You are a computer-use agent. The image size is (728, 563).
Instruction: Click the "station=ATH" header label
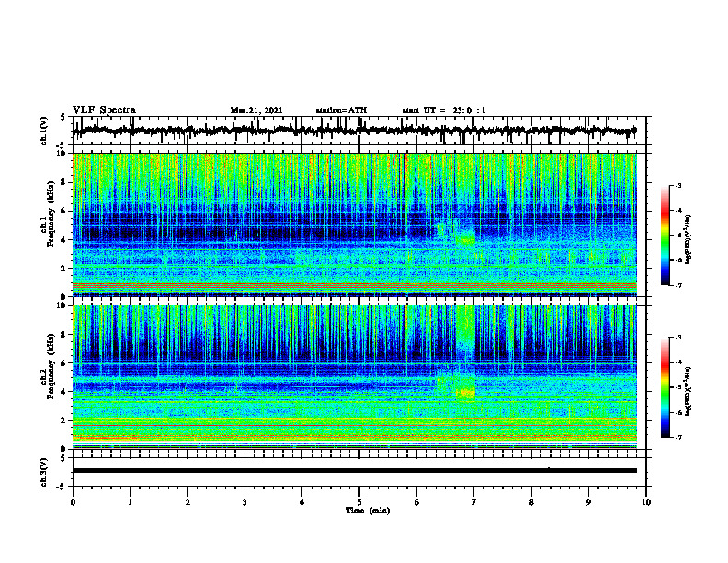(341, 110)
